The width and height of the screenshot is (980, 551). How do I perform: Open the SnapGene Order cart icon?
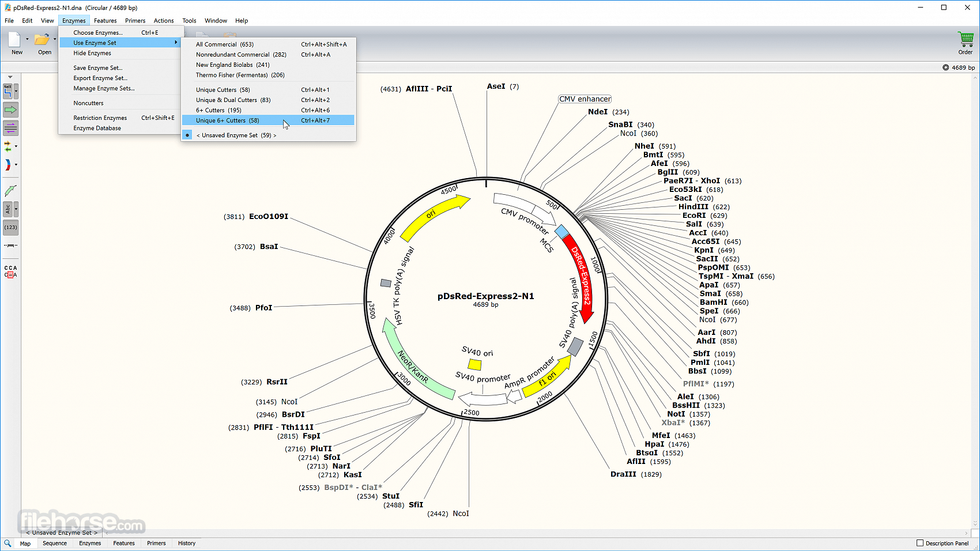coord(965,43)
